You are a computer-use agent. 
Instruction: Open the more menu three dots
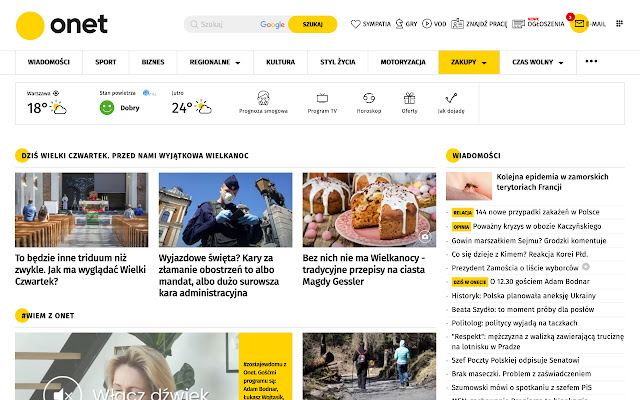[591, 61]
